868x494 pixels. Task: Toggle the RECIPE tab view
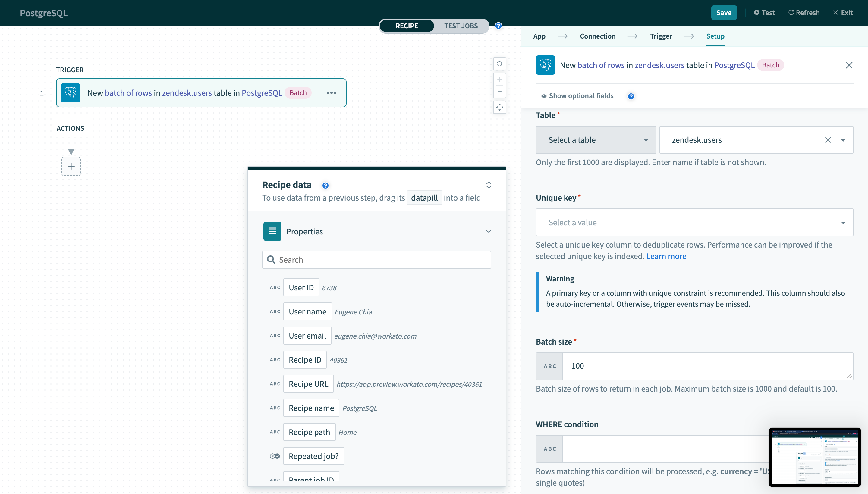pyautogui.click(x=407, y=25)
